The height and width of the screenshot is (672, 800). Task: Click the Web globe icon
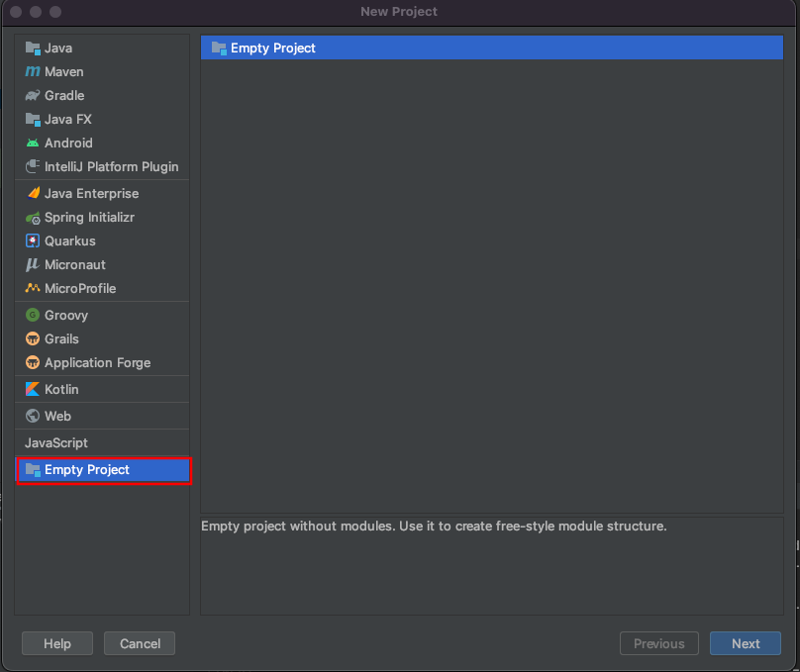(33, 416)
